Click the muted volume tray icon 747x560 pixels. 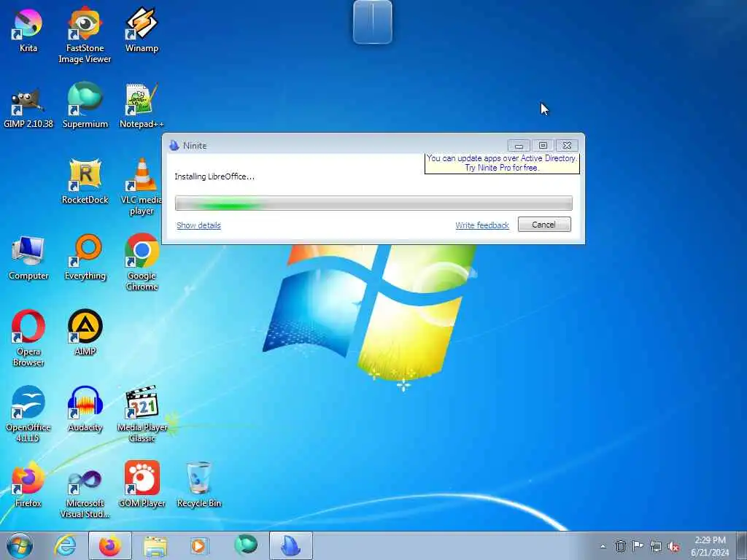click(x=674, y=546)
